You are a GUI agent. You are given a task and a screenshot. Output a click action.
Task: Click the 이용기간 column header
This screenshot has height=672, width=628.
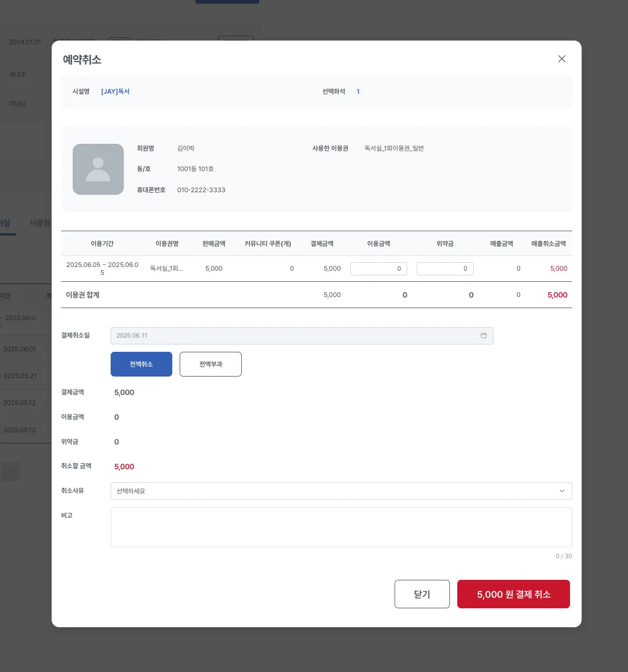(x=102, y=244)
